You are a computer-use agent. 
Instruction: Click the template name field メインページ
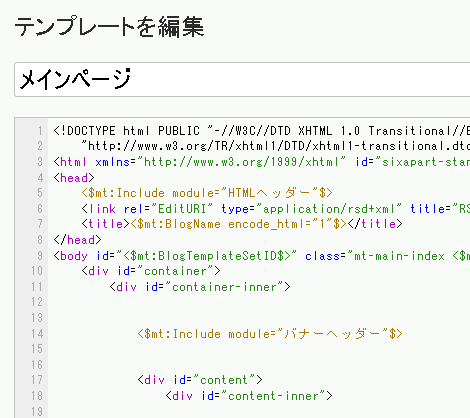tap(242, 79)
